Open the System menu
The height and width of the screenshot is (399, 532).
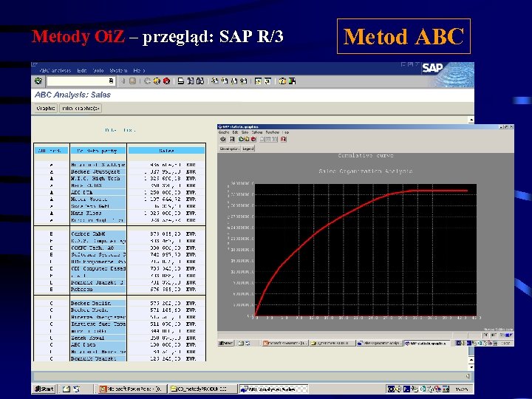[x=118, y=71]
